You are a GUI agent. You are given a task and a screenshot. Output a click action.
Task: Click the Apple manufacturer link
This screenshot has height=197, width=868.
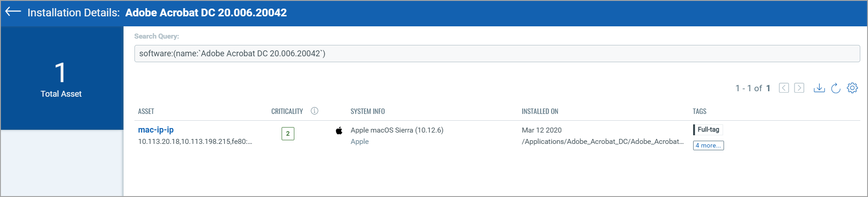[360, 142]
